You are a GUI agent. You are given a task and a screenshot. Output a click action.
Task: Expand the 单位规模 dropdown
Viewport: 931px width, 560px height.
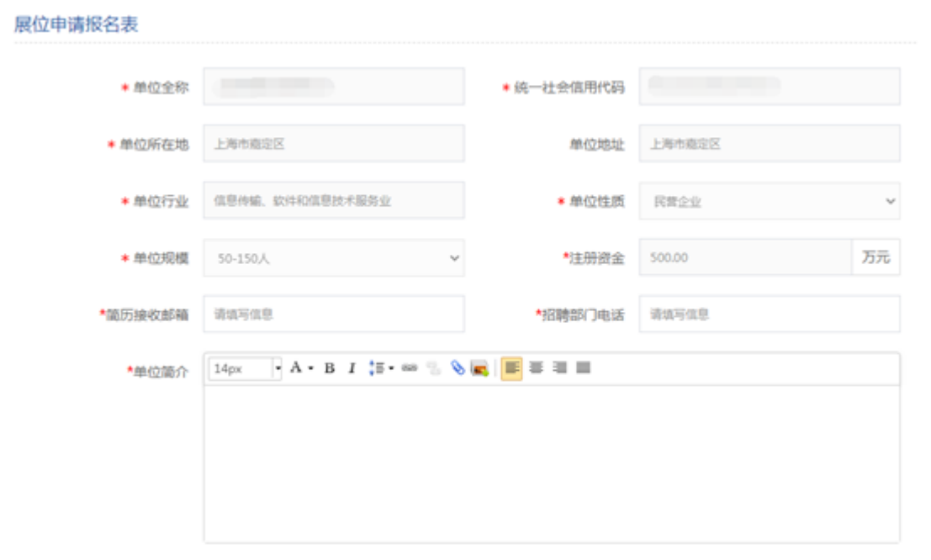pyautogui.click(x=333, y=258)
